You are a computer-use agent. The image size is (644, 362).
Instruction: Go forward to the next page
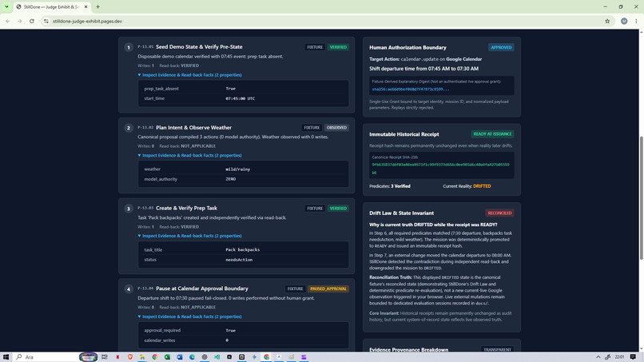(x=20, y=21)
